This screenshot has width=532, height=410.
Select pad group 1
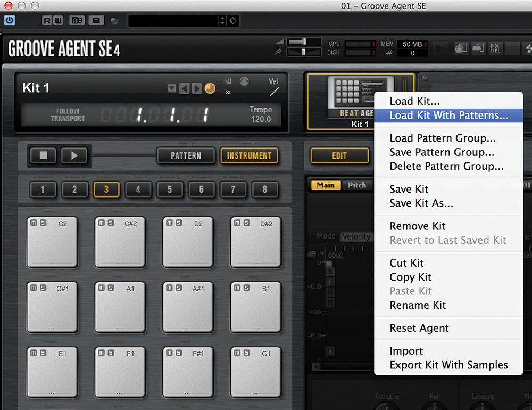pos(43,190)
